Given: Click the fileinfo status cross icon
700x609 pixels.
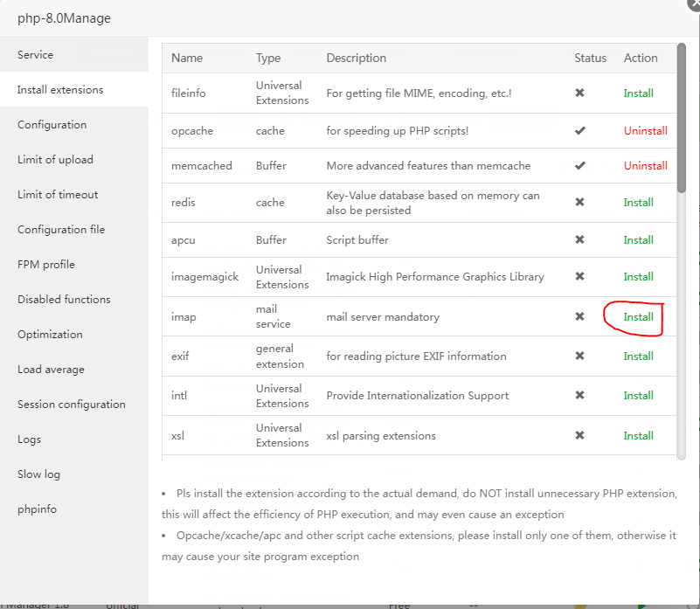Looking at the screenshot, I should (x=579, y=93).
